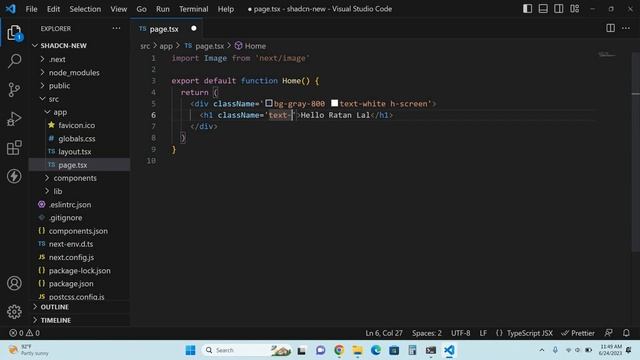Viewport: 640px width, 360px height.
Task: Toggle Primary Side Bar layout icon
Action: [527, 9]
